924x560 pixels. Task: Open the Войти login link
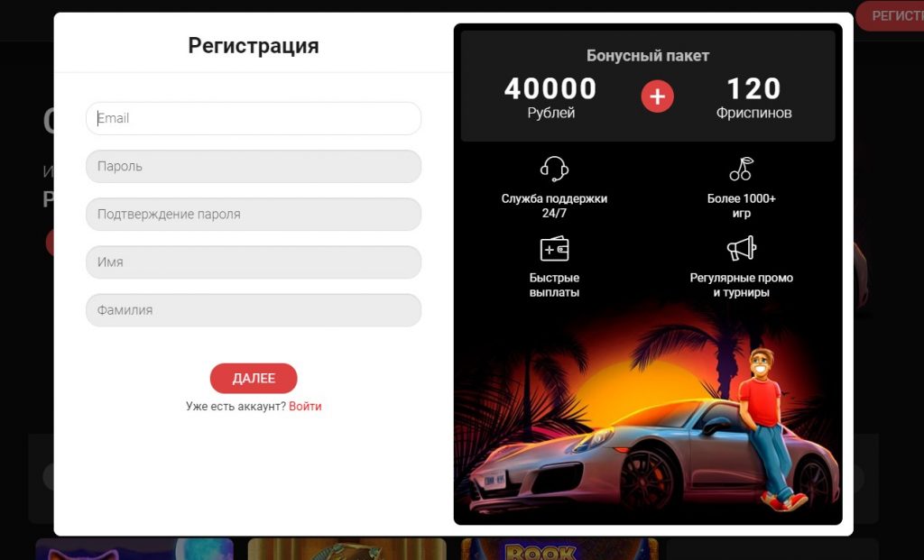tap(305, 407)
